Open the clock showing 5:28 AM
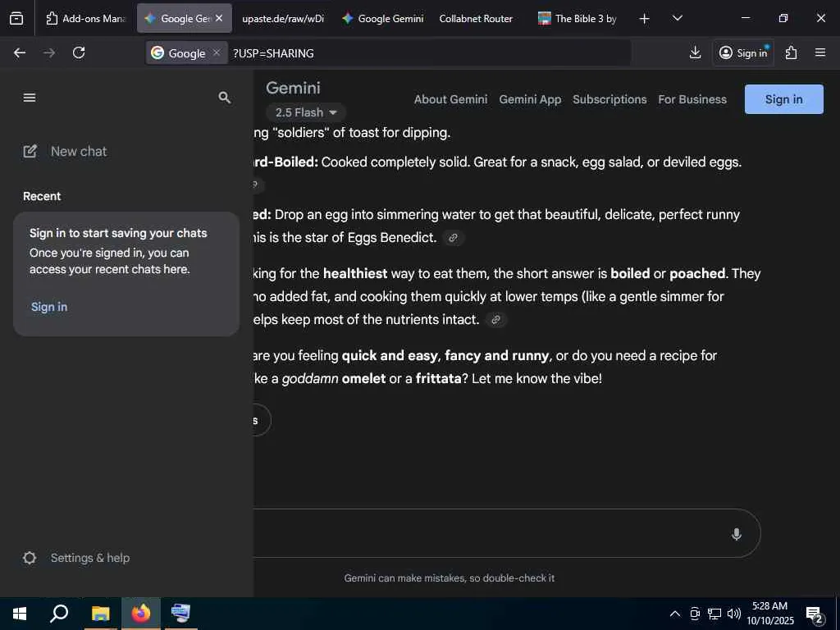The width and height of the screenshot is (840, 630). point(770,614)
